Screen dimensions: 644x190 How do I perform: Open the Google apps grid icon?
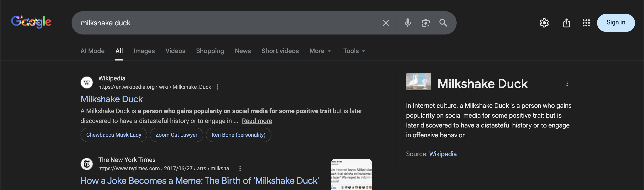point(586,23)
